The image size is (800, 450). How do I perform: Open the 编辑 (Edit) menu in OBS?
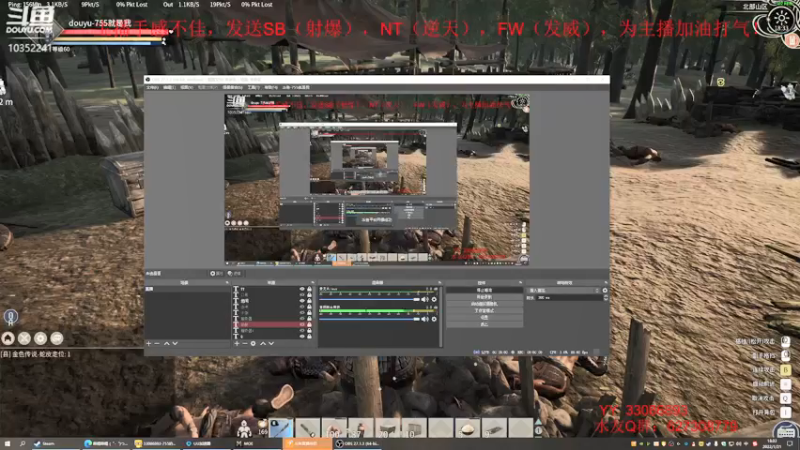[169, 87]
